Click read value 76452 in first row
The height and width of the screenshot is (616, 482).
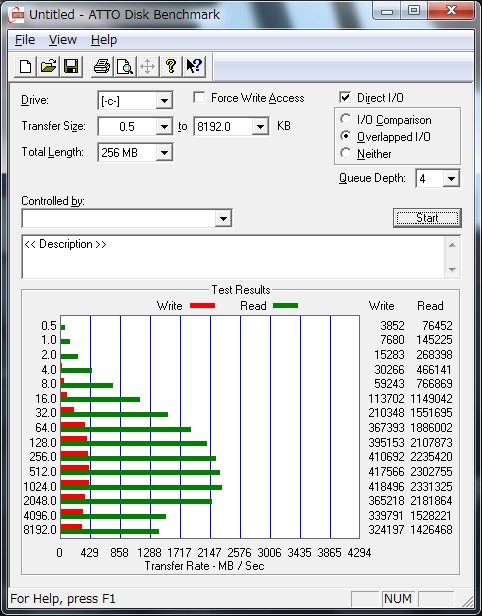pyautogui.click(x=437, y=326)
